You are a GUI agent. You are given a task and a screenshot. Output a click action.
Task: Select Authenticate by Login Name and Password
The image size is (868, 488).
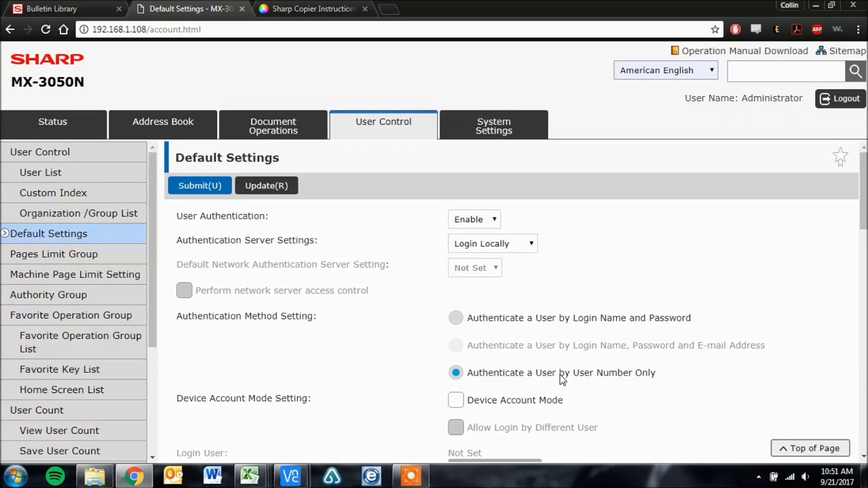pyautogui.click(x=456, y=318)
